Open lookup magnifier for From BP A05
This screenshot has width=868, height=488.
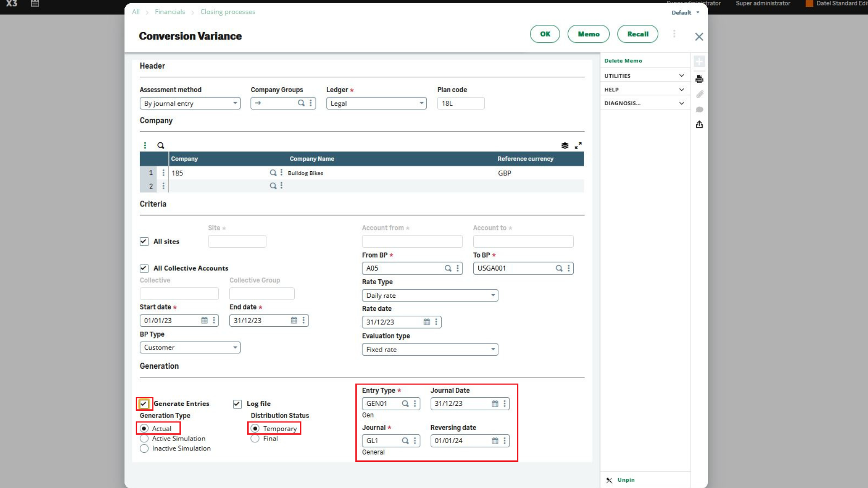(x=448, y=268)
